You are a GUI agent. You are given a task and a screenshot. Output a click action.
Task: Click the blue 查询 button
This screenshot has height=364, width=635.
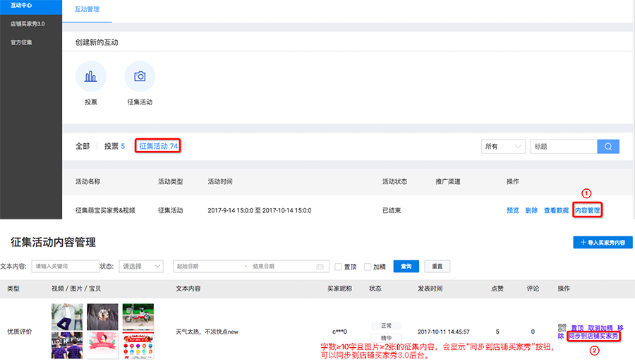[x=406, y=267]
